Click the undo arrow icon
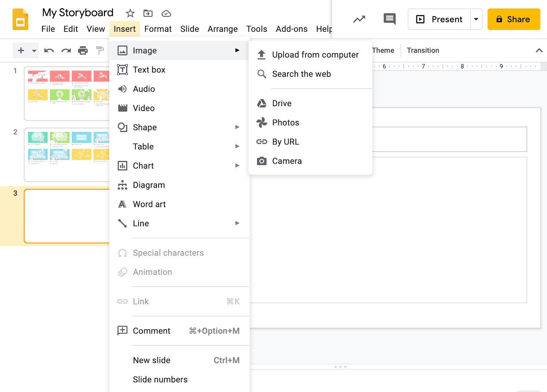The image size is (547, 392). click(x=49, y=51)
